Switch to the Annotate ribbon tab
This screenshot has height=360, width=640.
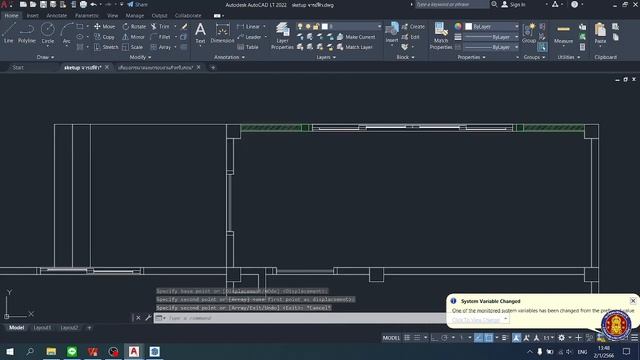pos(56,16)
